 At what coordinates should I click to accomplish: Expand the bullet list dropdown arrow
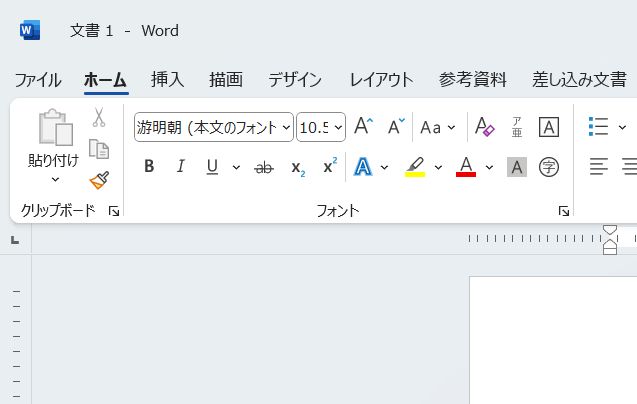[x=622, y=127]
